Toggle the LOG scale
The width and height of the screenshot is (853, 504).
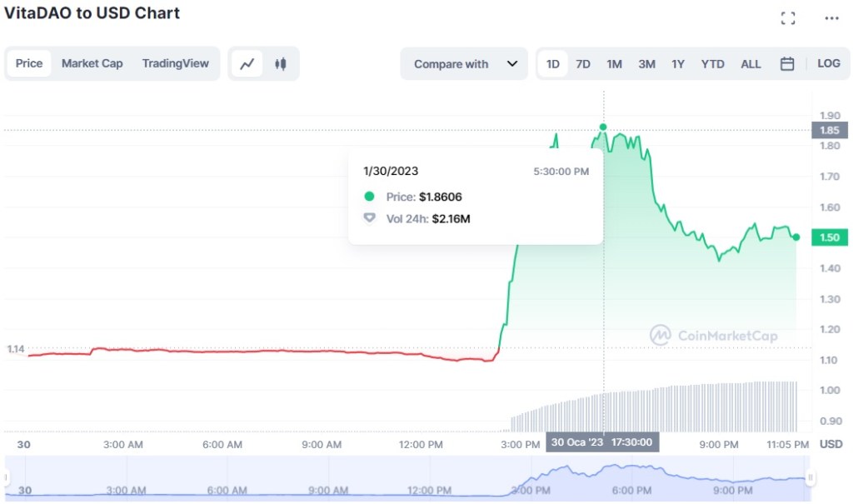pyautogui.click(x=829, y=63)
